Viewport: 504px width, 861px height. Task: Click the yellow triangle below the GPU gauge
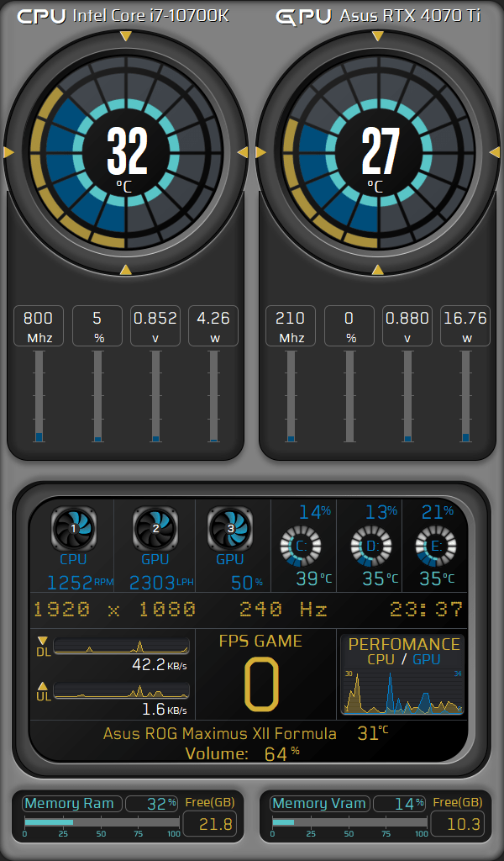[x=377, y=269]
